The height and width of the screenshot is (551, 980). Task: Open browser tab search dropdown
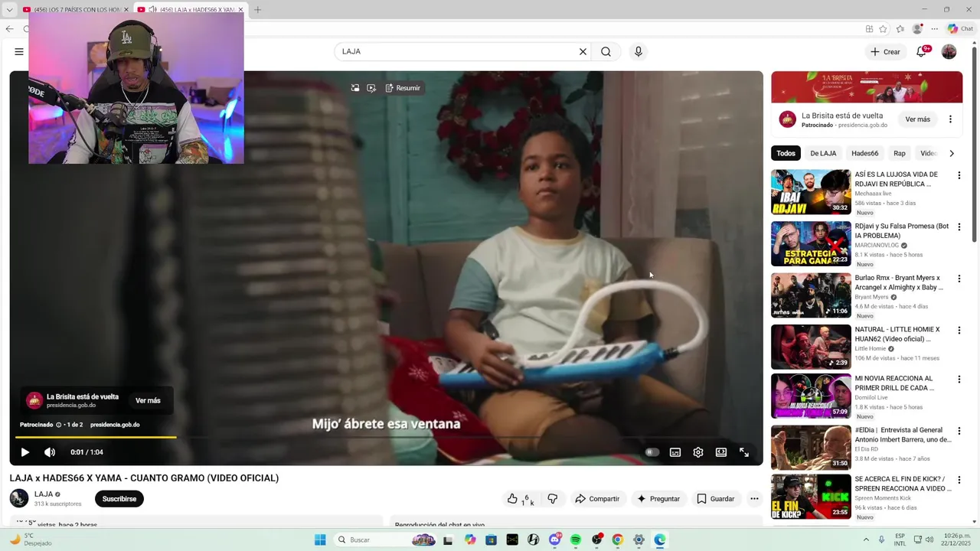click(9, 10)
